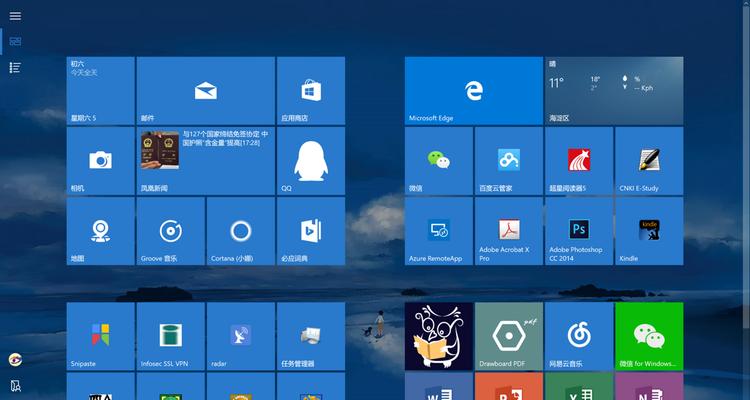This screenshot has height=400, width=750.
Task: Launch Adobe Photoshop CC 2014 tile
Action: tap(579, 231)
